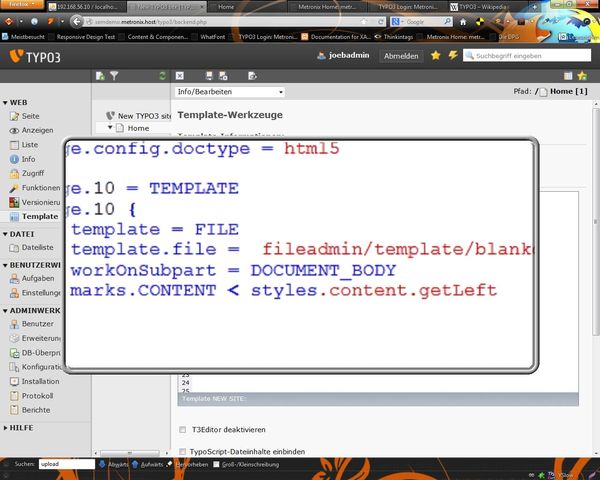The height and width of the screenshot is (480, 600).
Task: Collapse the WEB module group
Action: click(x=5, y=102)
